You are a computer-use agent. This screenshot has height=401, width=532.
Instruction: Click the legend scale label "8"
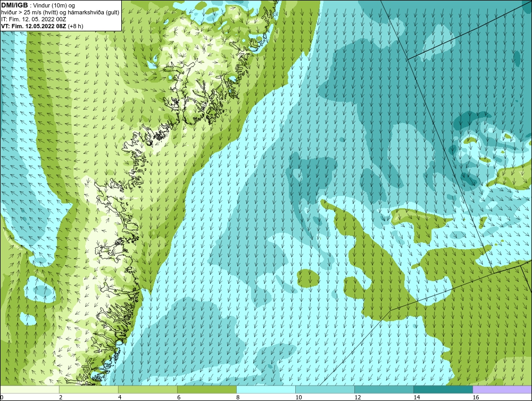click(238, 397)
